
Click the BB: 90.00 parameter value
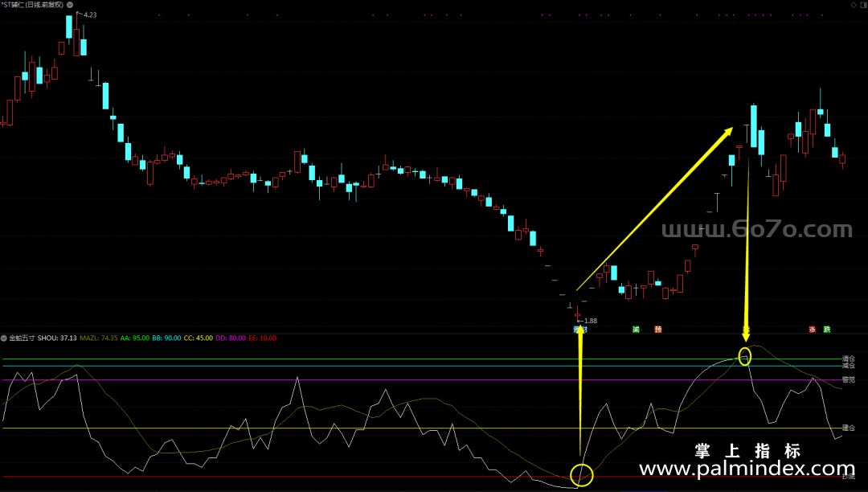coord(166,338)
